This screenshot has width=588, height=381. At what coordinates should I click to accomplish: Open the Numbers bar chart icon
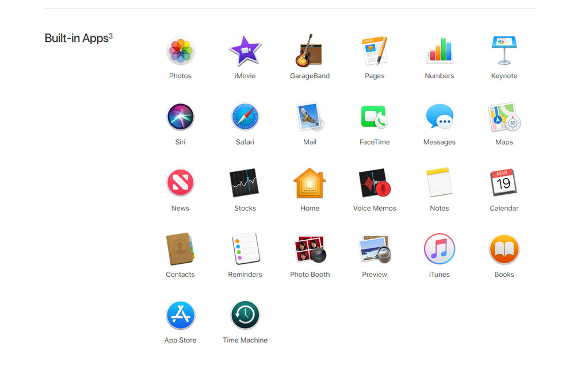[x=439, y=51]
